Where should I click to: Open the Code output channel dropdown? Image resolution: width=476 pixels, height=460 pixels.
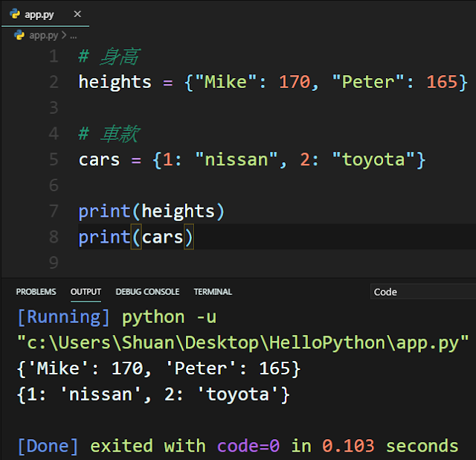(x=423, y=292)
